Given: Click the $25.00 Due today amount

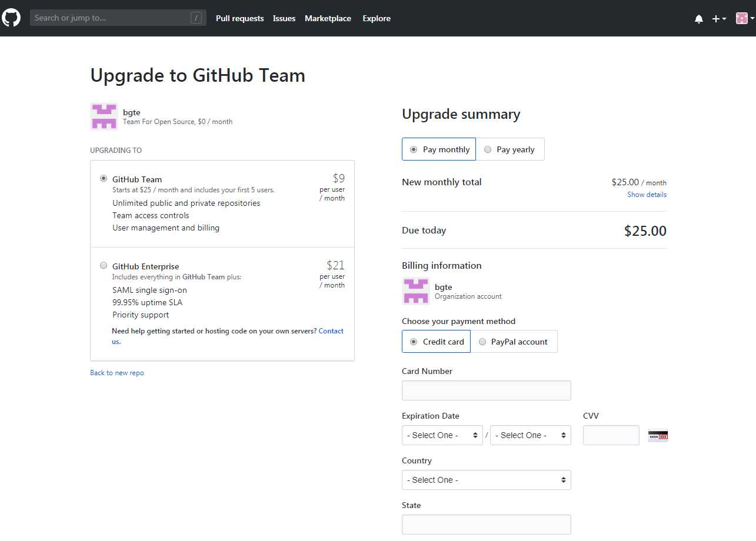Looking at the screenshot, I should (x=645, y=231).
